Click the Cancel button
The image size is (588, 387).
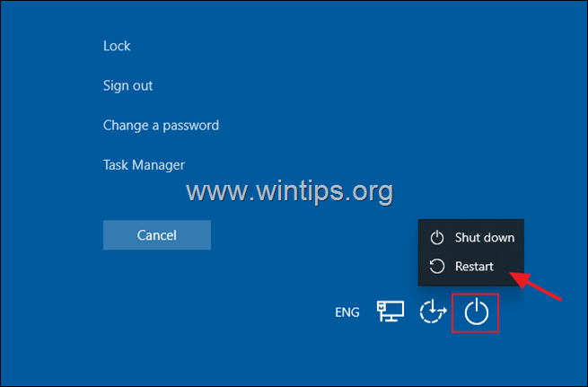157,235
